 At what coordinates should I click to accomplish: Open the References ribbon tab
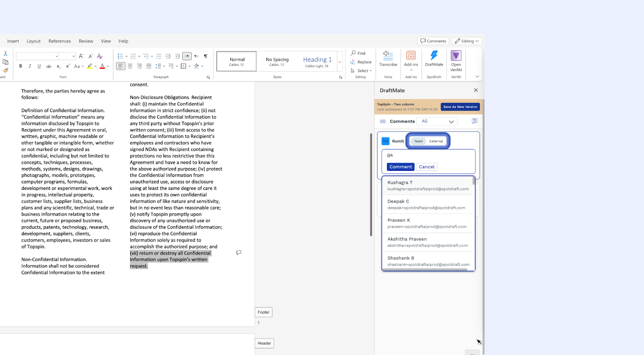tap(60, 41)
